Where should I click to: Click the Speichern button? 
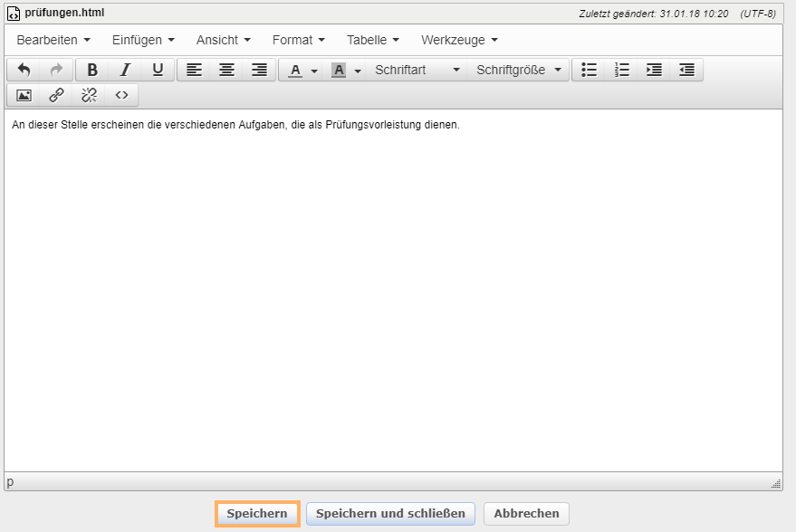pos(256,513)
